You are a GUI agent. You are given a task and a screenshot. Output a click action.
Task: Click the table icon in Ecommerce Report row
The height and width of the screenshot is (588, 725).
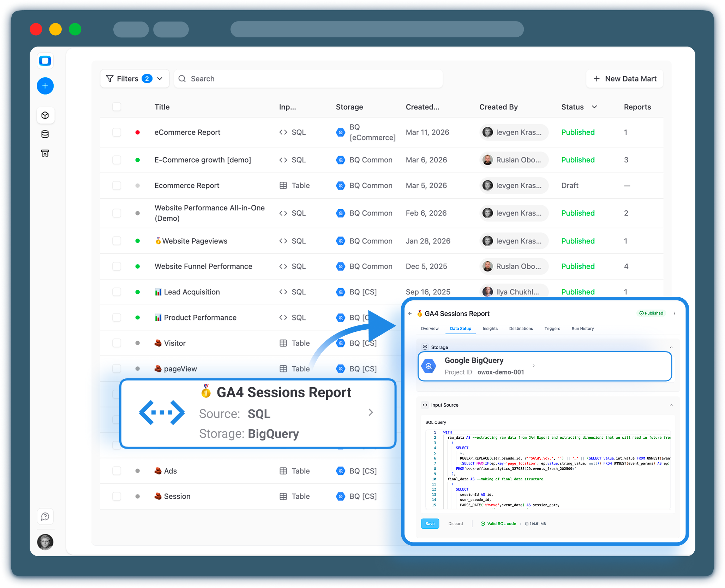283,186
